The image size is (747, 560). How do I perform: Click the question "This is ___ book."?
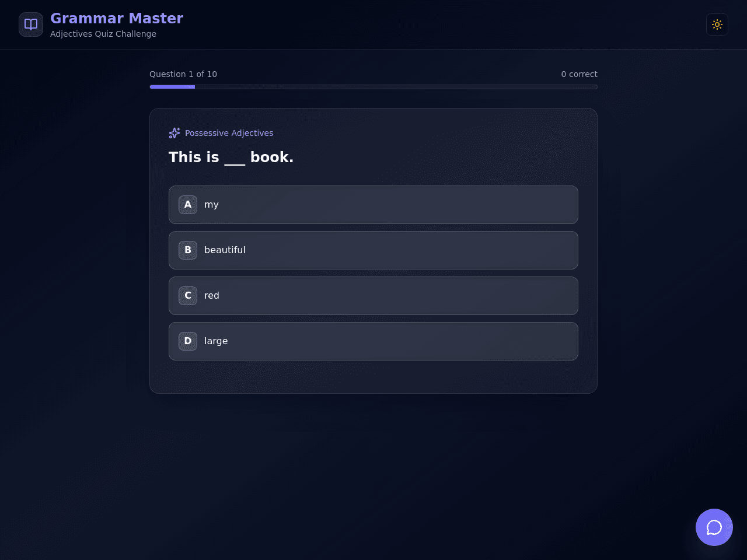231,157
